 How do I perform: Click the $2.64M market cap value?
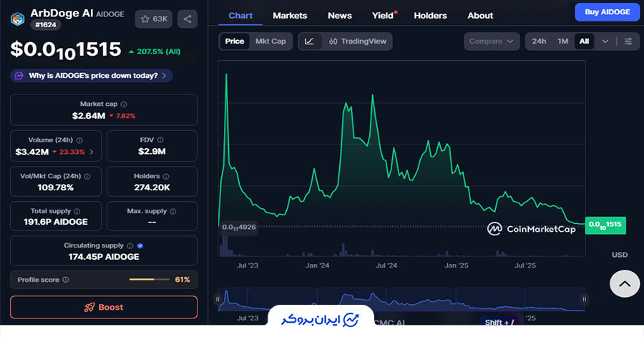point(89,116)
